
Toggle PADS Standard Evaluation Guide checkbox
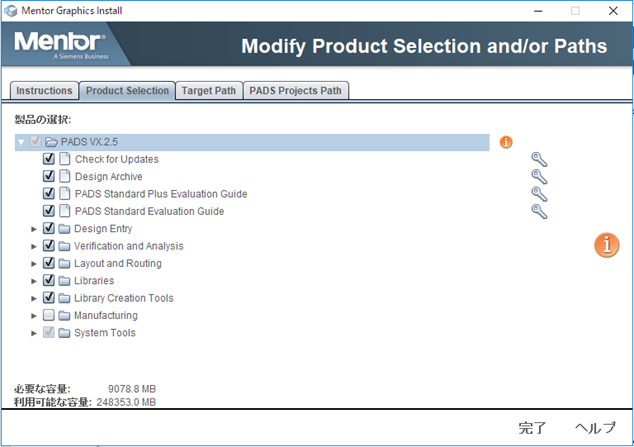pos(49,211)
